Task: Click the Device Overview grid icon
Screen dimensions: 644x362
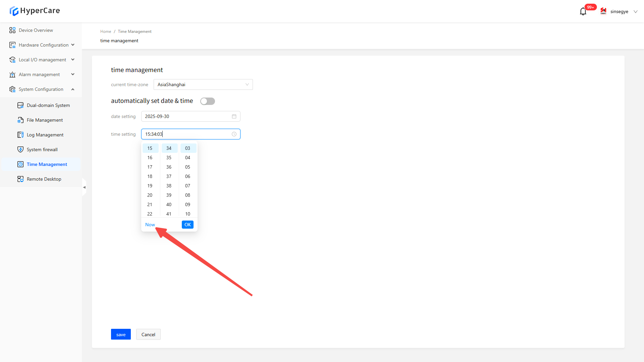Action: [12, 30]
